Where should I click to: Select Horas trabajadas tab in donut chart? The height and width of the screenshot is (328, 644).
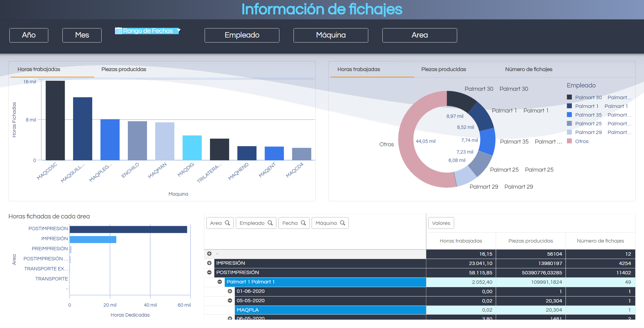pos(359,69)
